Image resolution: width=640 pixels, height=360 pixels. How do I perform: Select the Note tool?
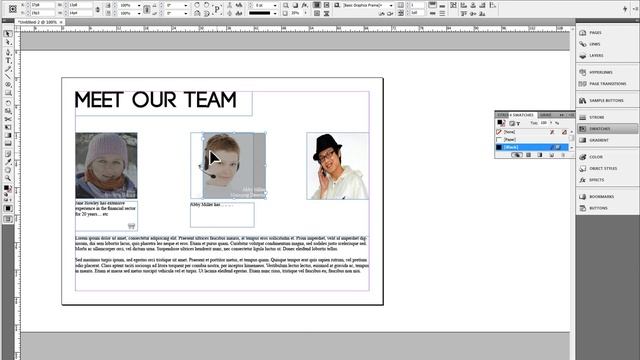tap(8, 154)
